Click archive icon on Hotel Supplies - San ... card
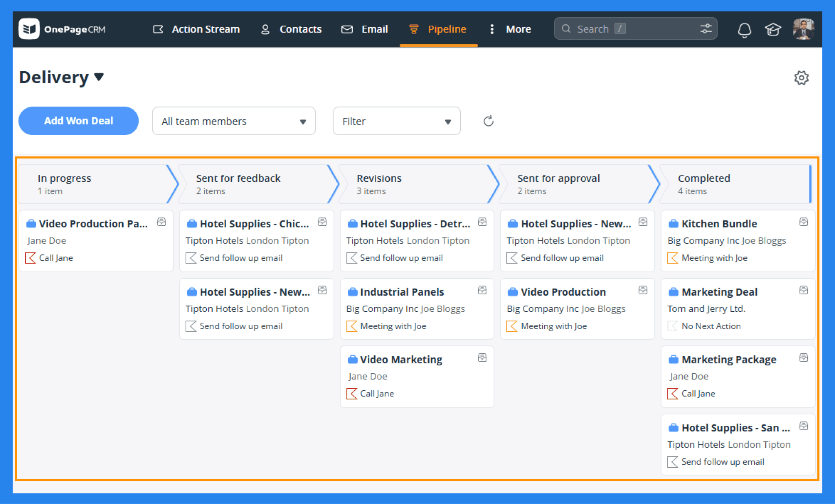The height and width of the screenshot is (504, 835). pyautogui.click(x=804, y=426)
